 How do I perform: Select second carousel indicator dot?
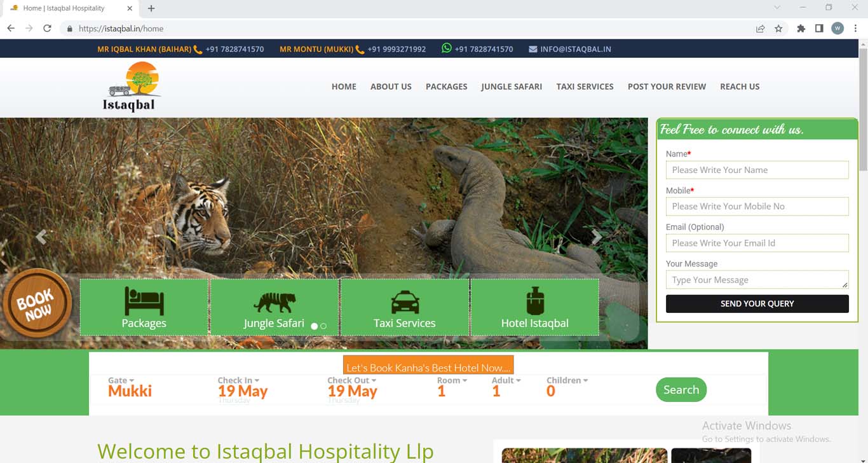pos(323,326)
